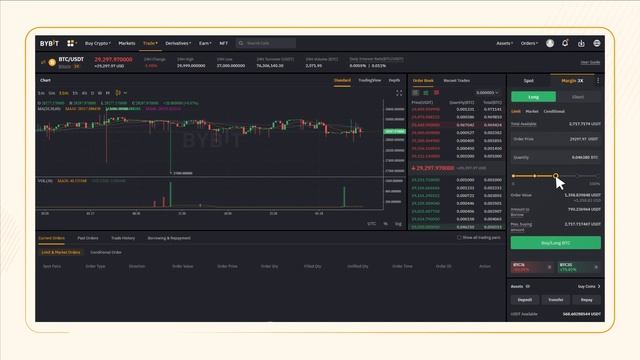Select the Standard chart tab
This screenshot has width=640, height=360.
click(342, 80)
